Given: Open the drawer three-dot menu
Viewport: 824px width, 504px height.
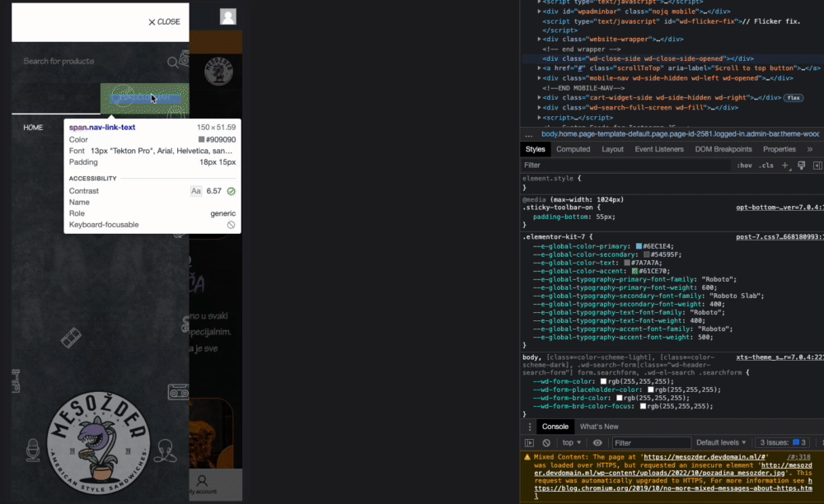Looking at the screenshot, I should (x=529, y=427).
